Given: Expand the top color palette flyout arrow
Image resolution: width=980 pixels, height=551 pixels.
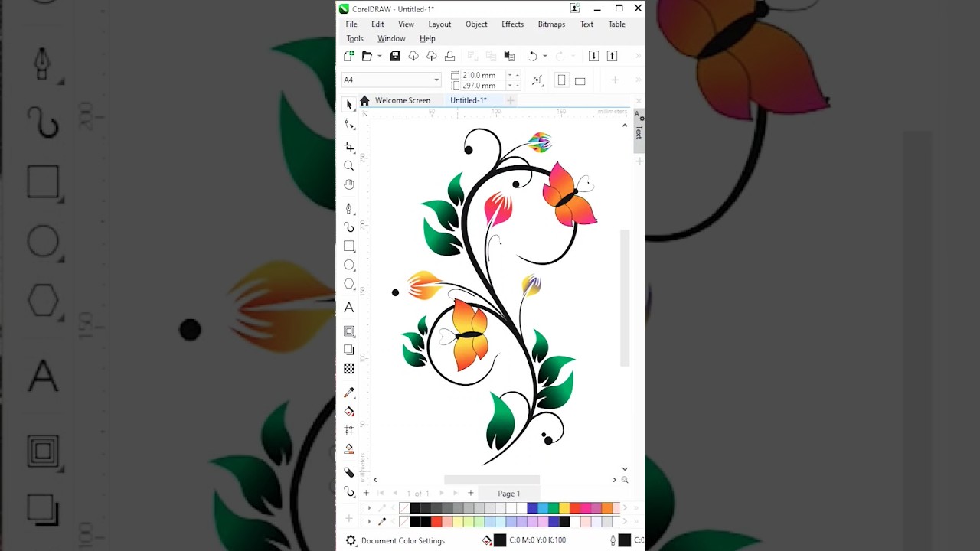Looking at the screenshot, I should tap(369, 507).
